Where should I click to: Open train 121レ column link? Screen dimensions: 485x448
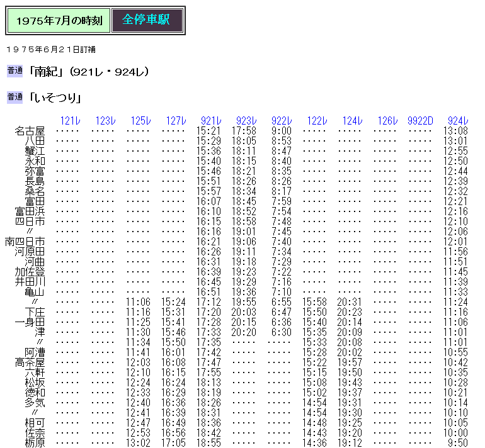(x=70, y=121)
